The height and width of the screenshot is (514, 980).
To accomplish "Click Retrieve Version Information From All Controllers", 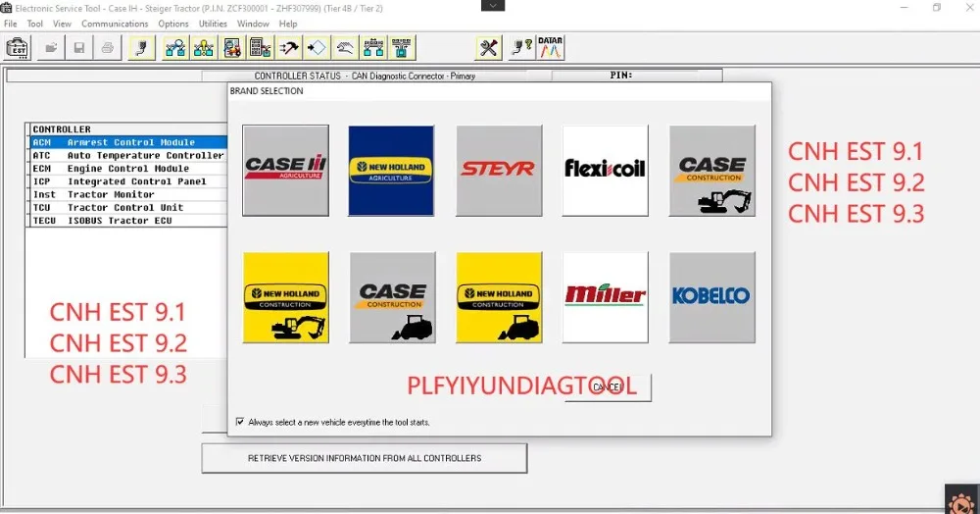I will click(x=365, y=458).
